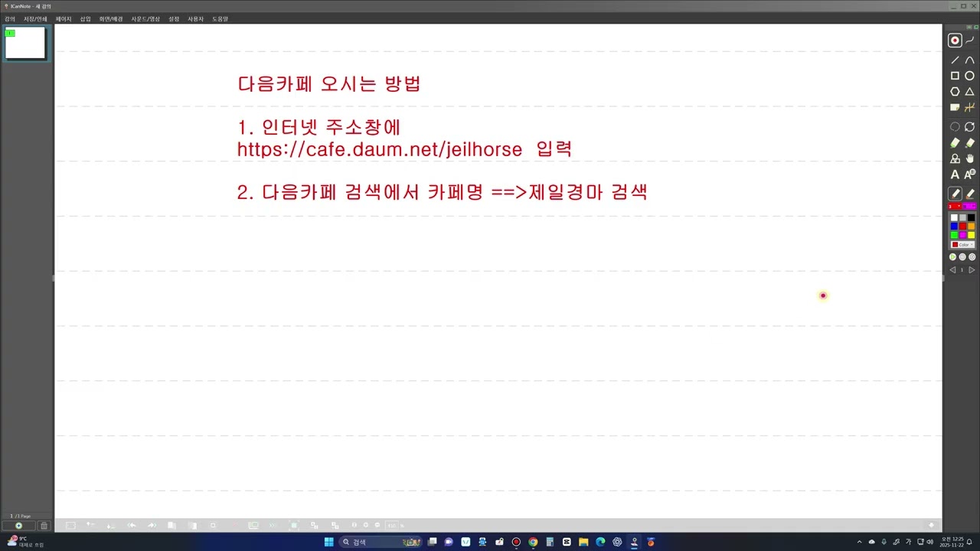Screen dimensions: 980x551
Task: Open the magenta highlighter thickness dropdown
Action: pos(969,206)
